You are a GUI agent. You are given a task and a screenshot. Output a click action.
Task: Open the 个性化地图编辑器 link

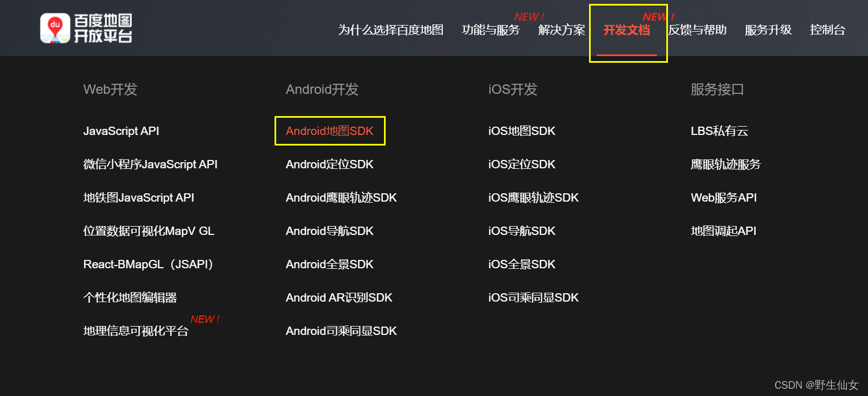tap(130, 298)
